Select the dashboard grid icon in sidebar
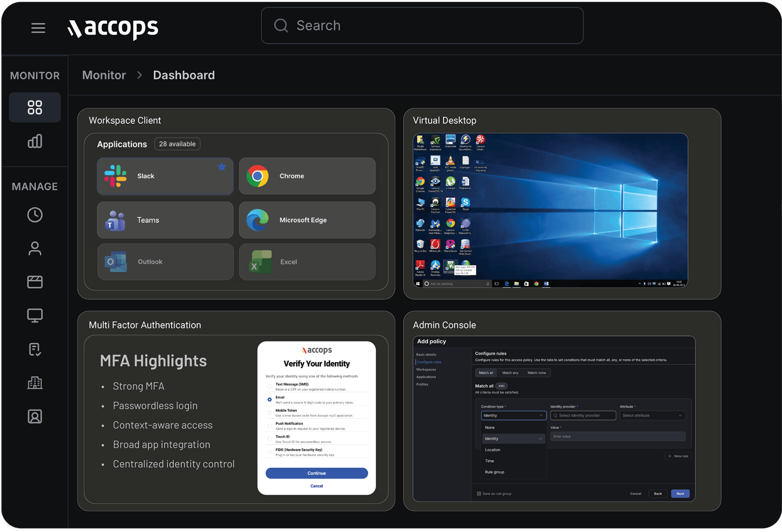The image size is (782, 532). 35,107
